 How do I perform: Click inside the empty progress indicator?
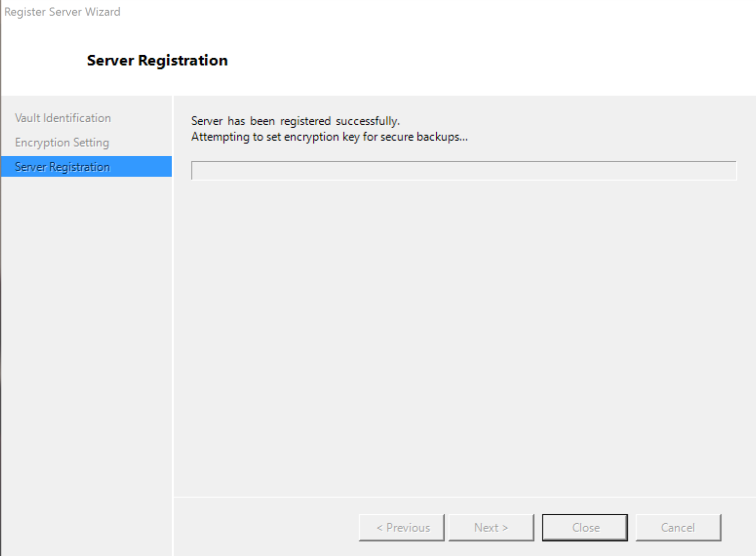point(463,169)
